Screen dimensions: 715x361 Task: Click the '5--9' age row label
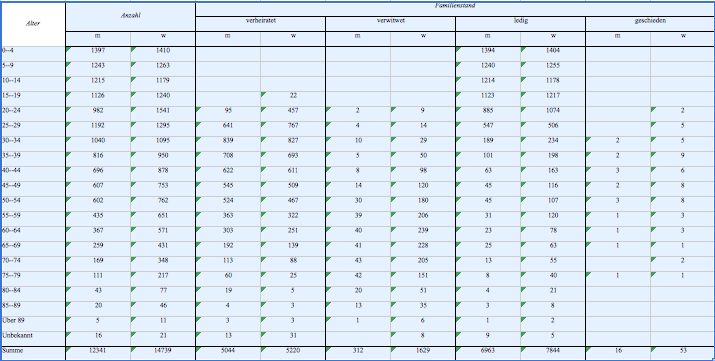[33, 69]
